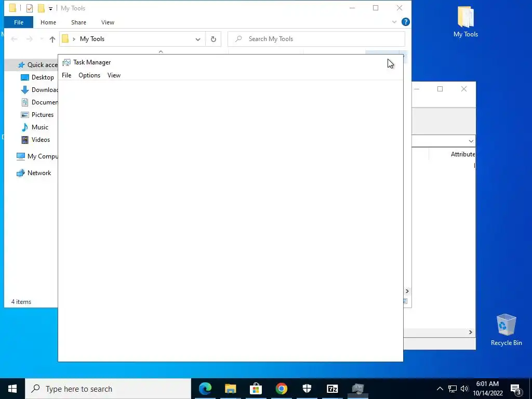Switch to the Home ribbon tab

[48, 22]
